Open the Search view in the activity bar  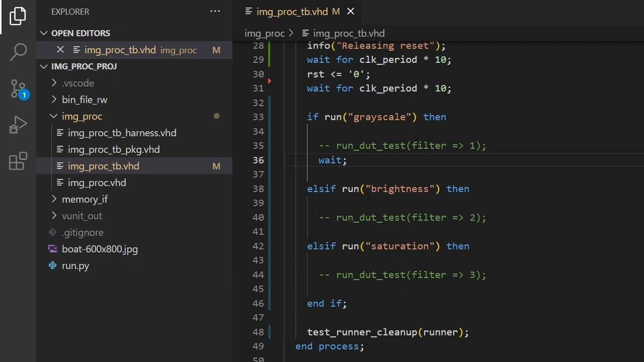click(x=18, y=52)
